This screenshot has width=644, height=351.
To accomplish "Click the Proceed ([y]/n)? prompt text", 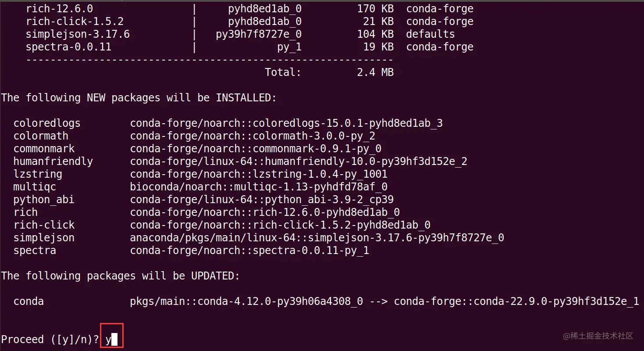I will point(50,339).
